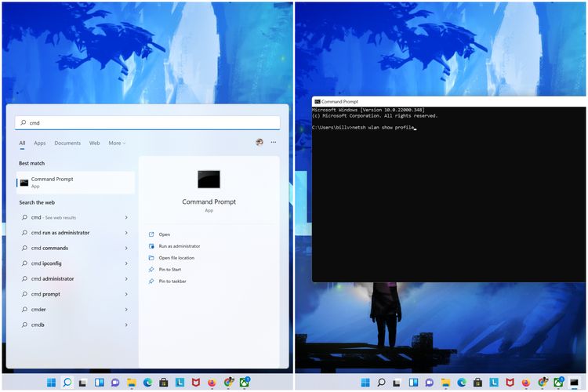Open the user profile avatar in search panel

click(x=260, y=142)
